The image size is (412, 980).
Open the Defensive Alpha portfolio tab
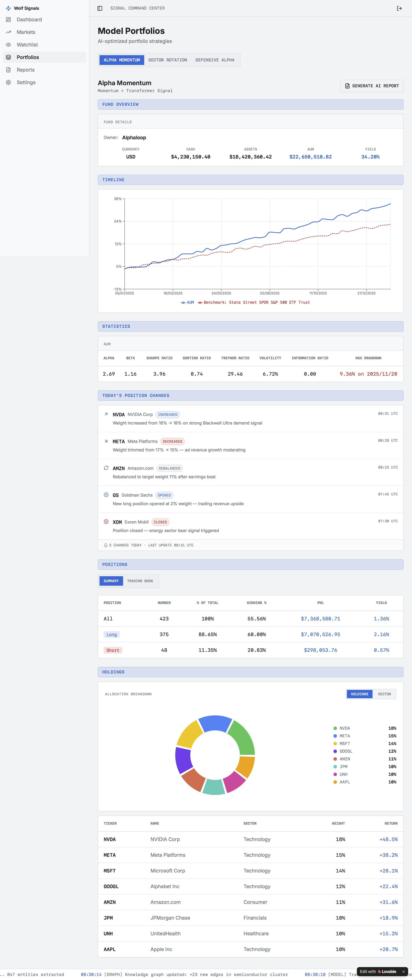(x=215, y=60)
